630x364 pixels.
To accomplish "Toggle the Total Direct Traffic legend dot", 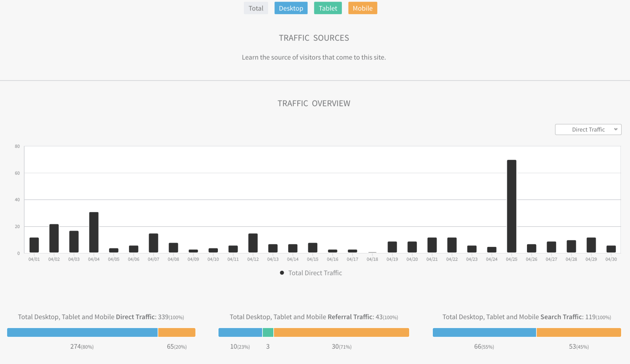I will (x=282, y=273).
